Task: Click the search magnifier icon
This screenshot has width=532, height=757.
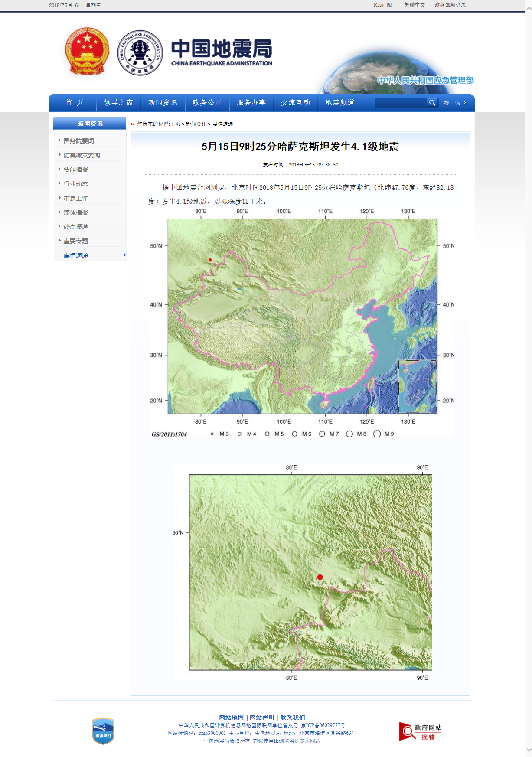Action: (432, 103)
